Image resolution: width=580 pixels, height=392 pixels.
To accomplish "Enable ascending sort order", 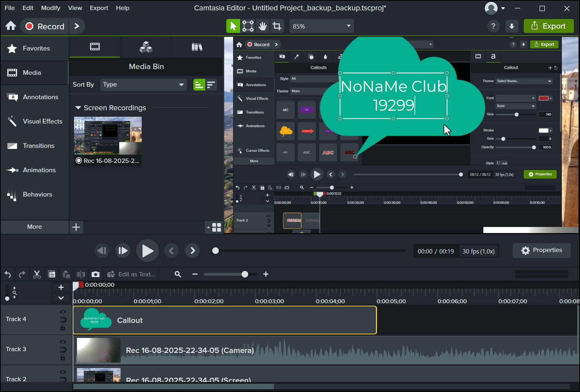I will click(199, 84).
